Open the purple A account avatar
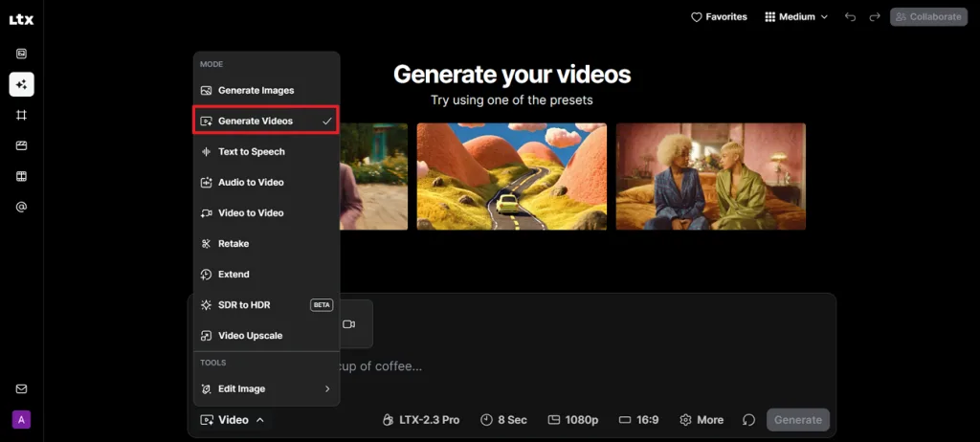Screen dimensions: 980x442 coord(21,419)
